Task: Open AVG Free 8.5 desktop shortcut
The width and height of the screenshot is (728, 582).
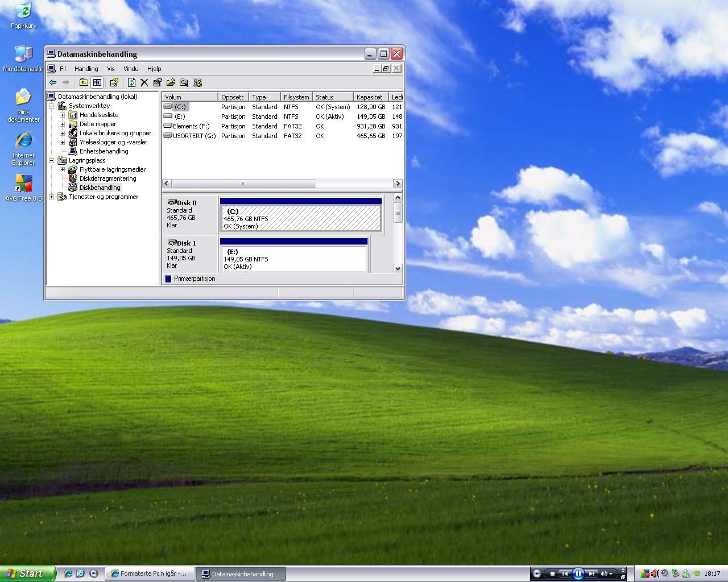Action: coord(23,188)
